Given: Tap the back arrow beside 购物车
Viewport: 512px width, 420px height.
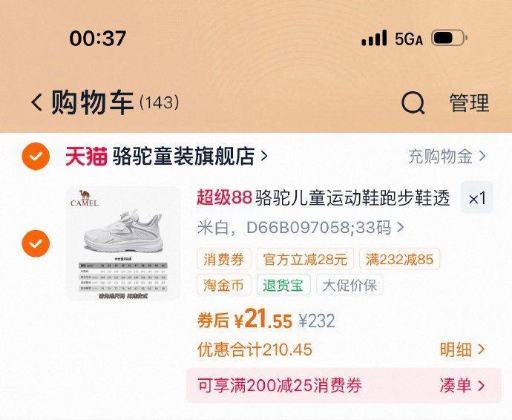Looking at the screenshot, I should point(36,102).
